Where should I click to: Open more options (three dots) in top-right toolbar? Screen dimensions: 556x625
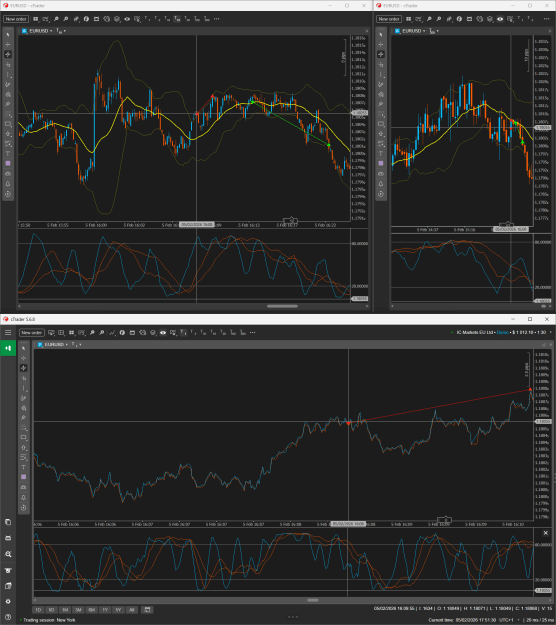pos(546,19)
